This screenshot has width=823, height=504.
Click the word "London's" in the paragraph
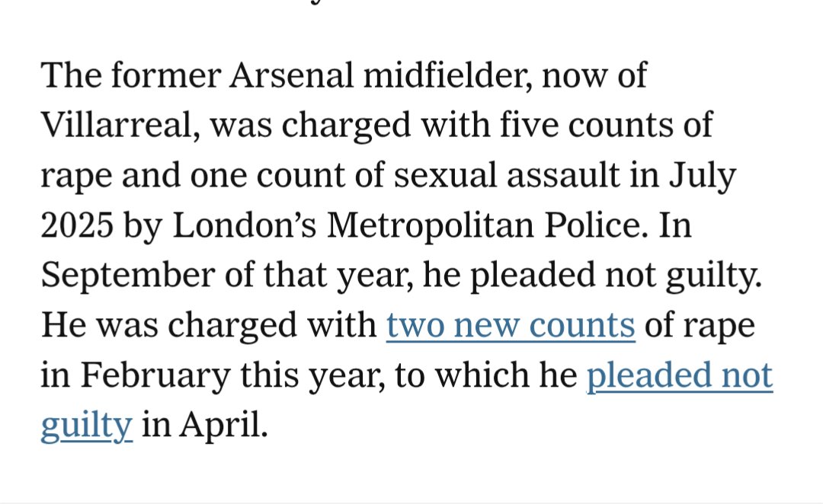coord(245,225)
